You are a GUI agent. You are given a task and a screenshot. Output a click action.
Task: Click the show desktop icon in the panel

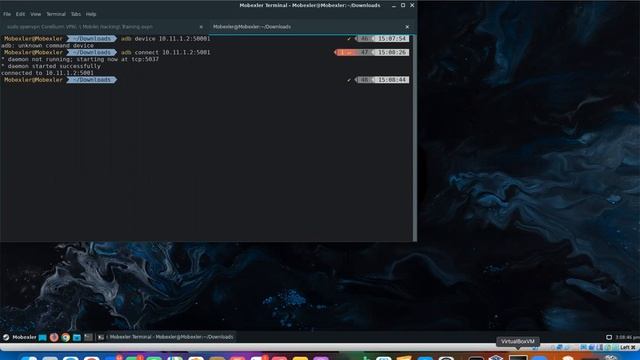(x=42, y=337)
